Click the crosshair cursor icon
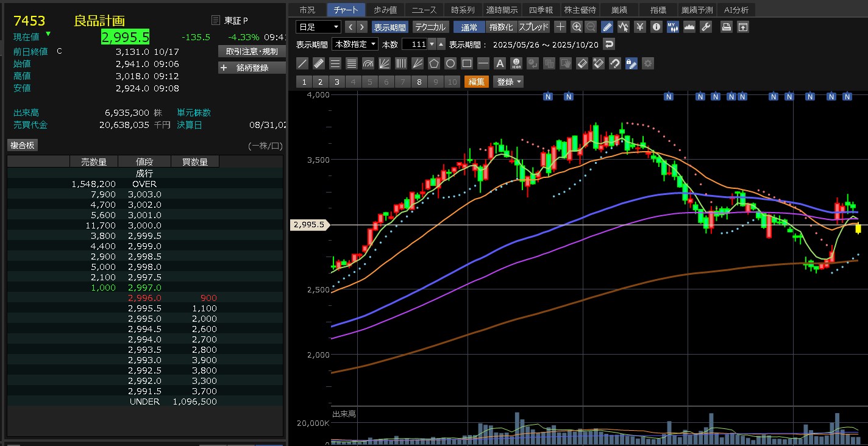Image resolution: width=868 pixels, height=446 pixels. pyautogui.click(x=560, y=27)
